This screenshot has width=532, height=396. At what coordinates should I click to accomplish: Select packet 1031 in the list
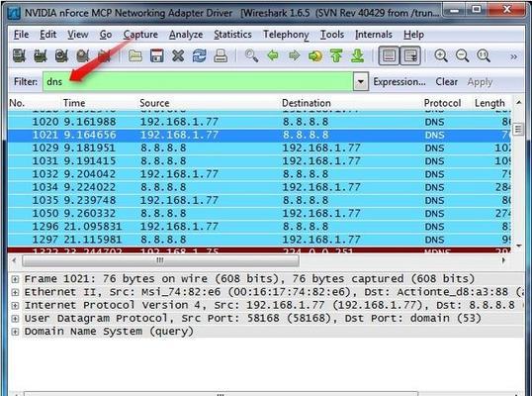pyautogui.click(x=259, y=160)
